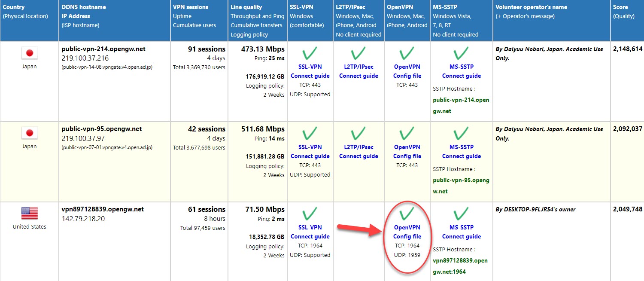
Task: Click the Japan flag in the public-vpn-214 row
Action: (30, 53)
